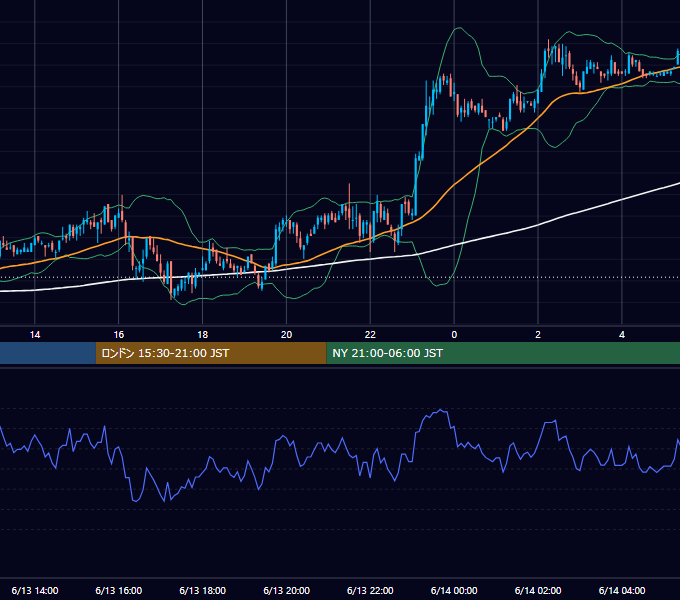Click hour label 16 on the price chart axis
This screenshot has width=680, height=600.
pos(118,335)
